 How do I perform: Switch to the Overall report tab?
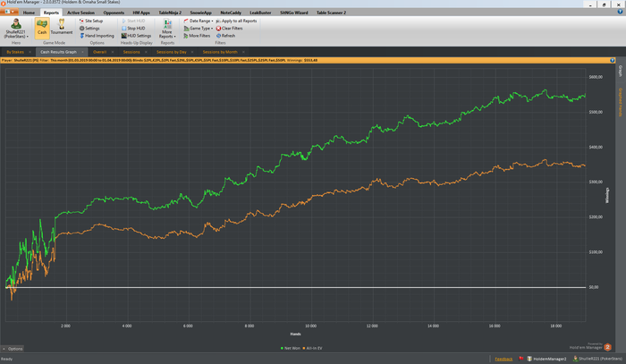[x=100, y=52]
